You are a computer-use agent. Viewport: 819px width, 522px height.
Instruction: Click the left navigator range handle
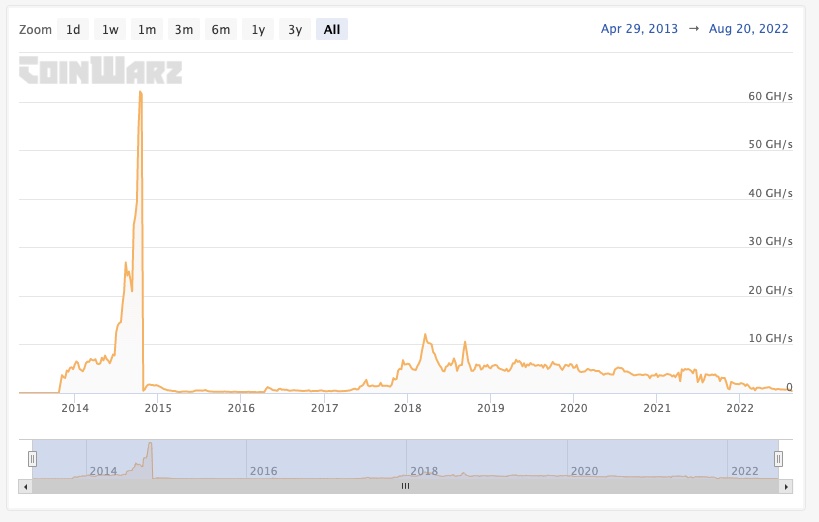[x=32, y=459]
